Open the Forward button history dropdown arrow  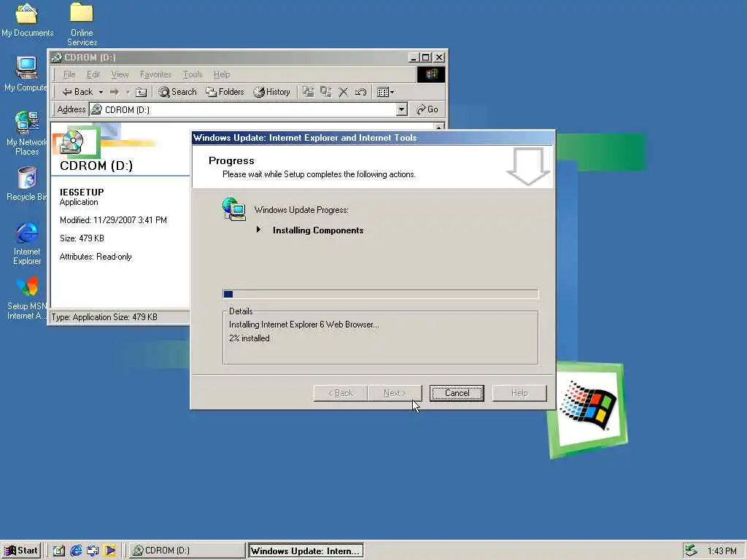tap(128, 92)
